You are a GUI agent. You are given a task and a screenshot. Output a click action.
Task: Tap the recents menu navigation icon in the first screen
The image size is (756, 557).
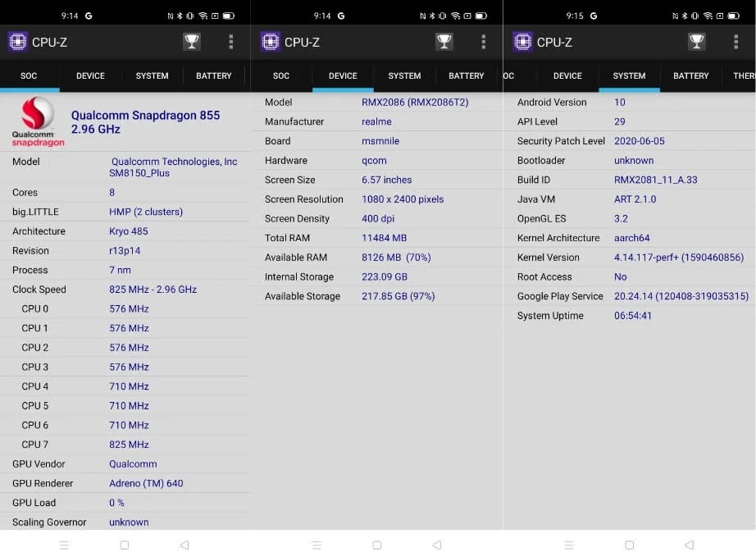tap(64, 545)
